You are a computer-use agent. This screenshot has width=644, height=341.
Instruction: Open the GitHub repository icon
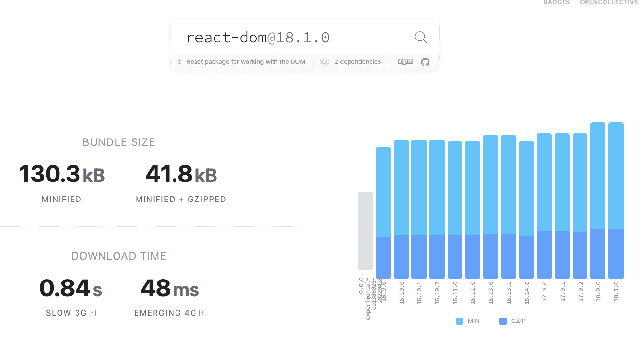[x=425, y=62]
